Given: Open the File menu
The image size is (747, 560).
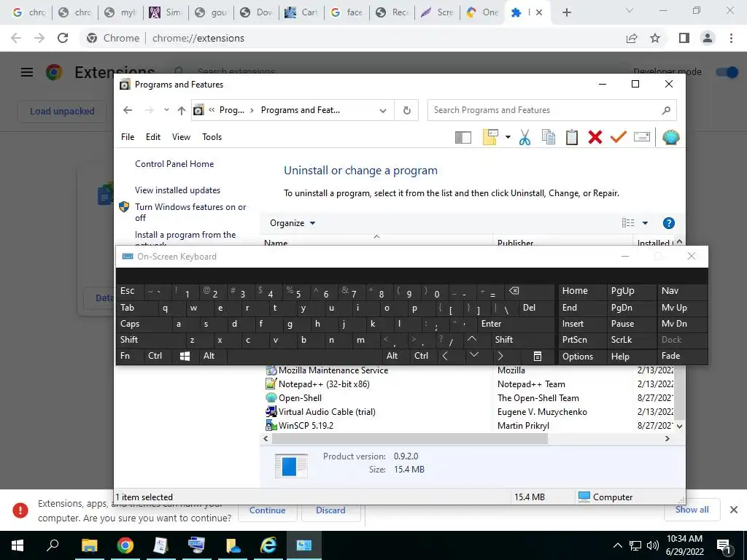Looking at the screenshot, I should coord(128,137).
